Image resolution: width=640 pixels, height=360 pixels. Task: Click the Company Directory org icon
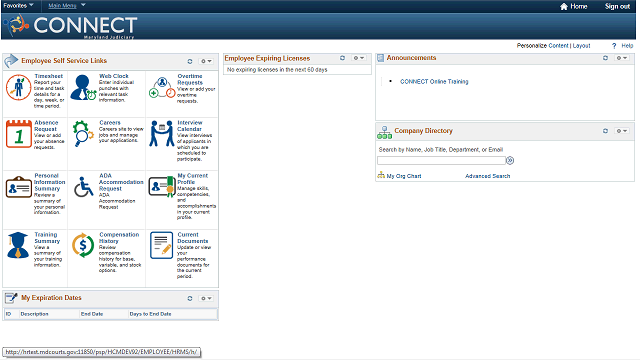pyautogui.click(x=384, y=132)
